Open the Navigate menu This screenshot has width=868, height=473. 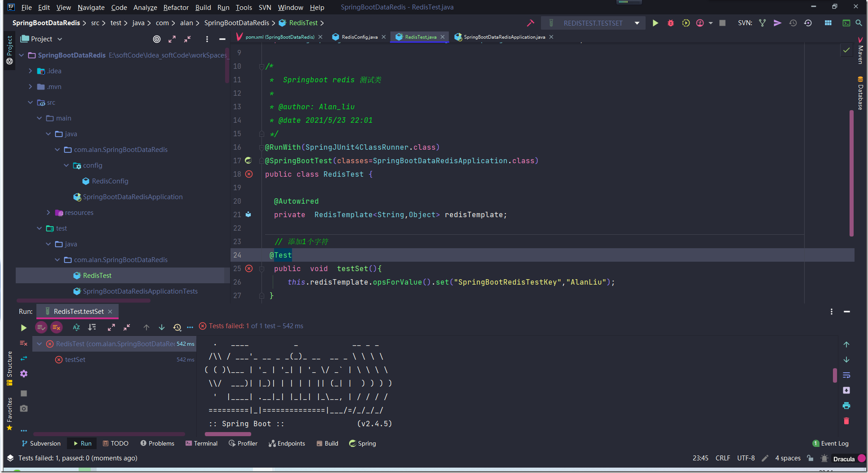click(91, 7)
